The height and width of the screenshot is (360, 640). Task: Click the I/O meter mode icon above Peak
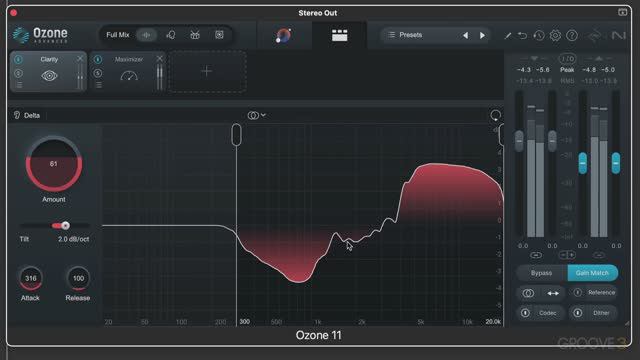567,59
